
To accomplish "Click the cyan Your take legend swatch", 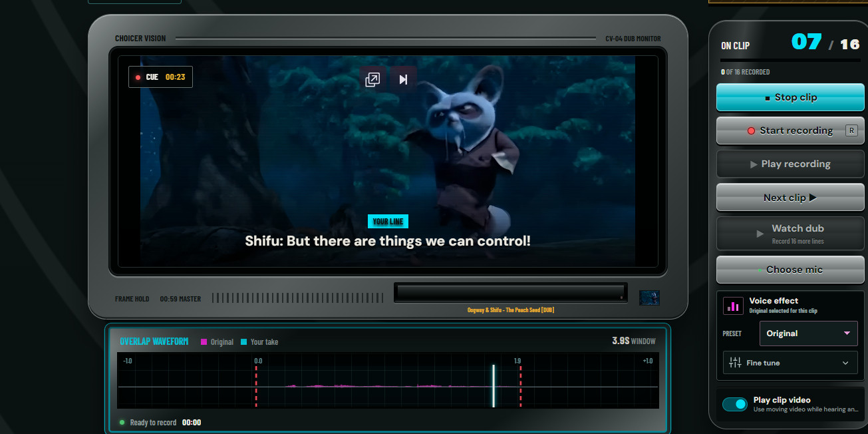I will tap(243, 342).
